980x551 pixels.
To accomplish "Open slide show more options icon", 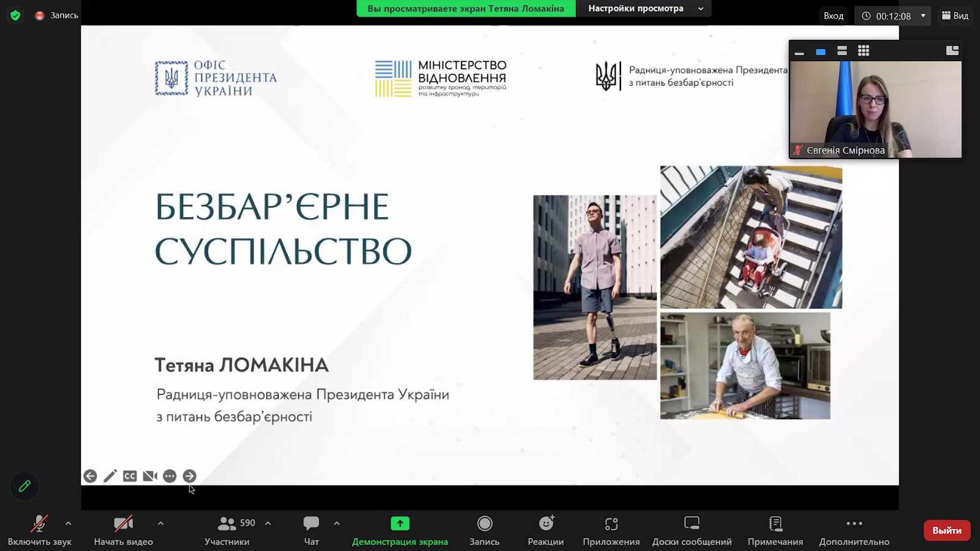I will tap(170, 476).
